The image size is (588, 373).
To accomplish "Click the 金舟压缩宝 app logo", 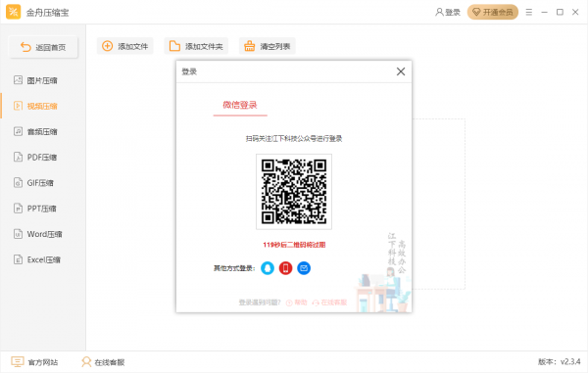I will [14, 12].
